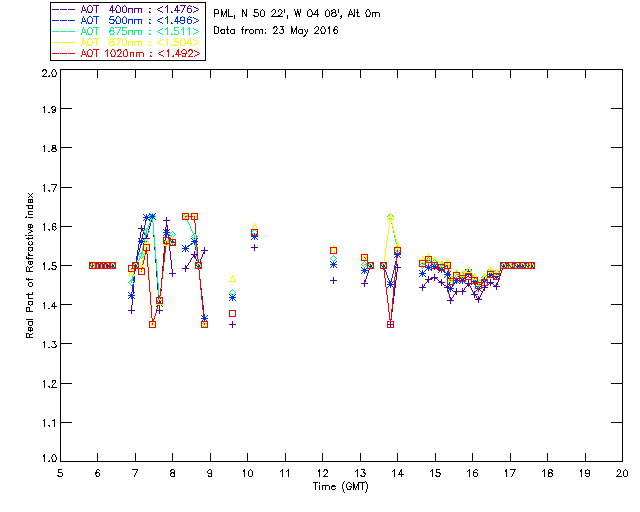Click the x-axis tick label 16
Viewport: 640px width, 512px height.
[x=473, y=473]
